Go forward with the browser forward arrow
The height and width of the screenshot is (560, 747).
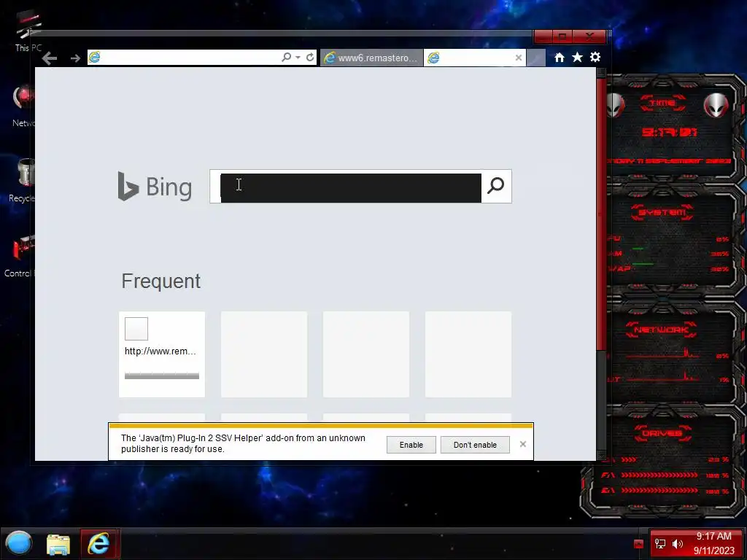(x=75, y=58)
